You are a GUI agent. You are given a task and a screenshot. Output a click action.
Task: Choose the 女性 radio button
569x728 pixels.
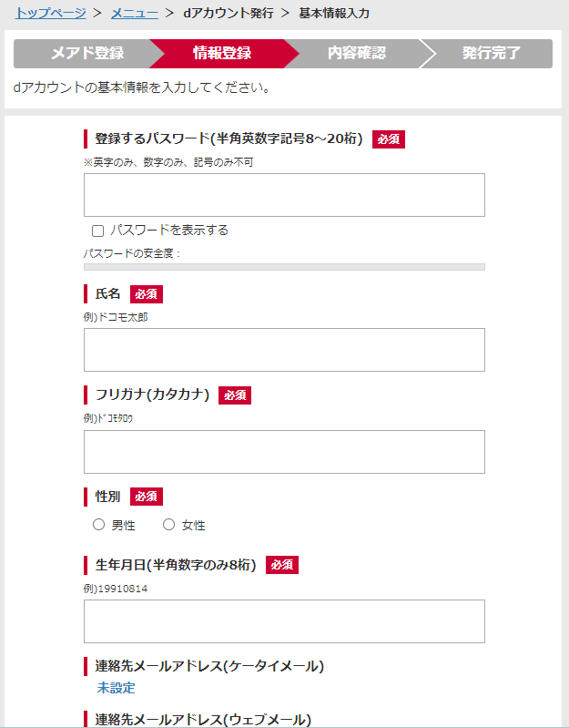168,525
